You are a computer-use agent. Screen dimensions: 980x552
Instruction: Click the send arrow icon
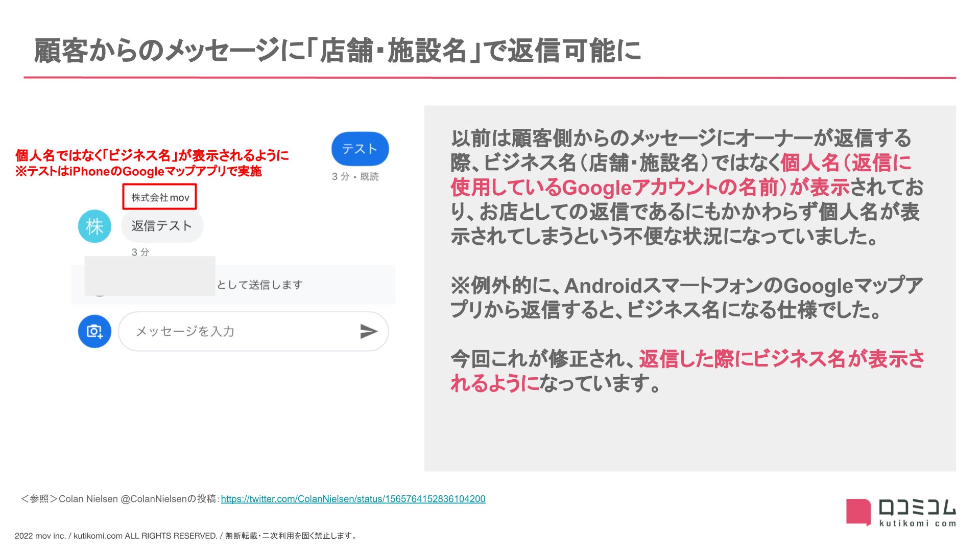coord(368,331)
